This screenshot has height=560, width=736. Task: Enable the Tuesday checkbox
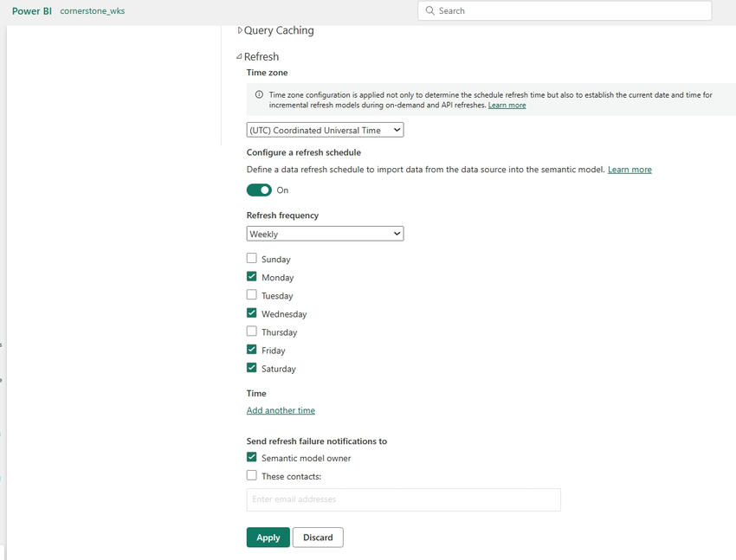(252, 294)
